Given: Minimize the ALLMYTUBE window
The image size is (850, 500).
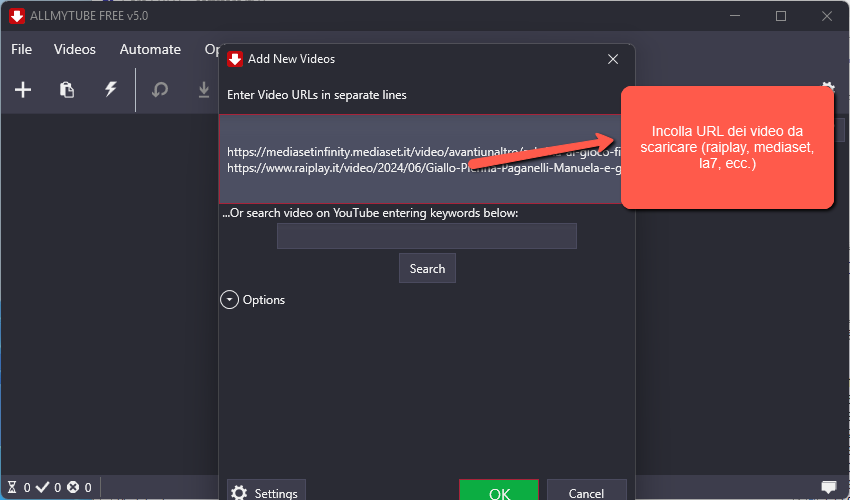Looking at the screenshot, I should pyautogui.click(x=735, y=16).
